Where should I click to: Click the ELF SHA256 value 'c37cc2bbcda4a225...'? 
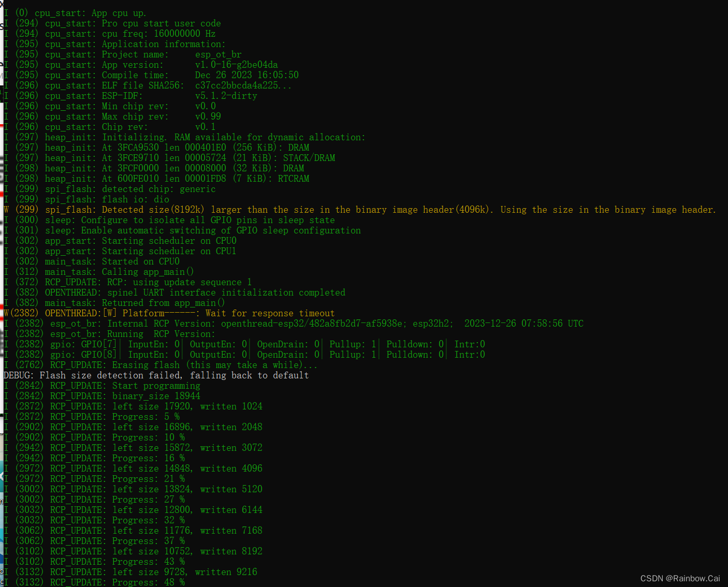[x=243, y=85]
